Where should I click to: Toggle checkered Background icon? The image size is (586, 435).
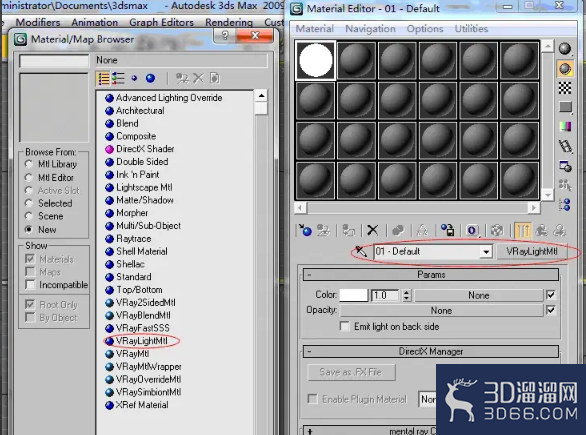point(565,88)
